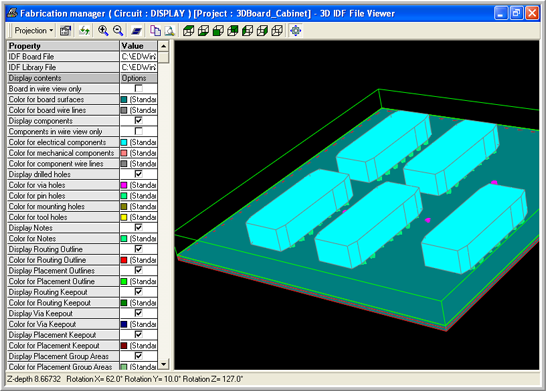The height and width of the screenshot is (391, 546).
Task: Pick magenta swatch for via holes
Action: point(124,185)
